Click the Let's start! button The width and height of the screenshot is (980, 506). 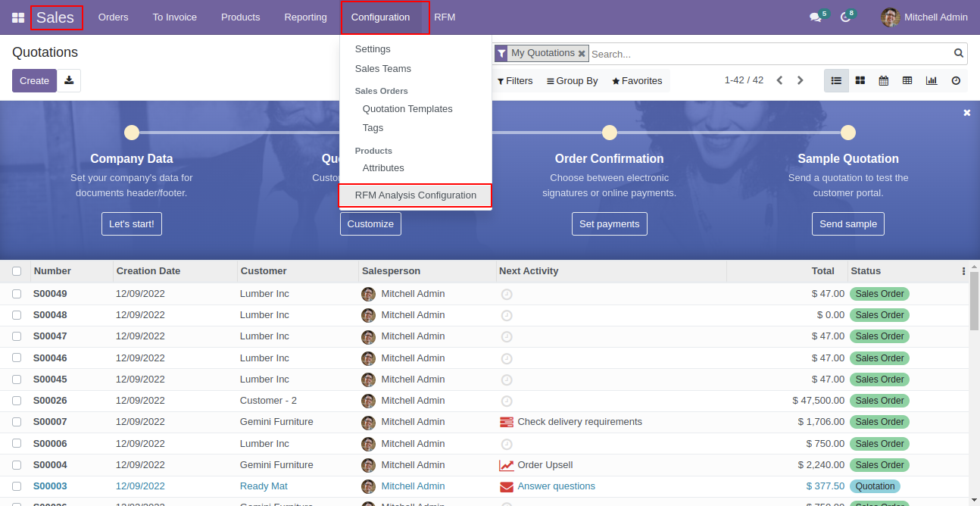click(x=132, y=224)
